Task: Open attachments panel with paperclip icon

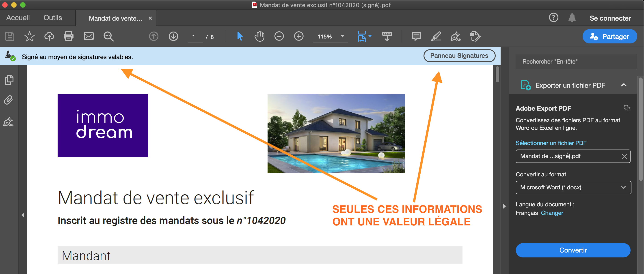Action: (9, 100)
